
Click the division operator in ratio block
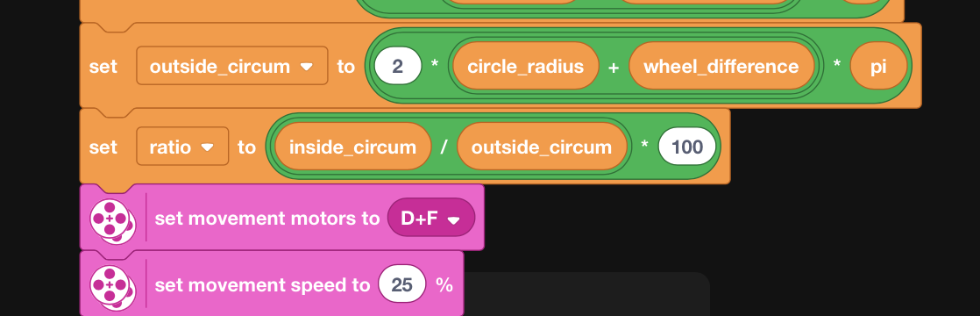coord(444,147)
